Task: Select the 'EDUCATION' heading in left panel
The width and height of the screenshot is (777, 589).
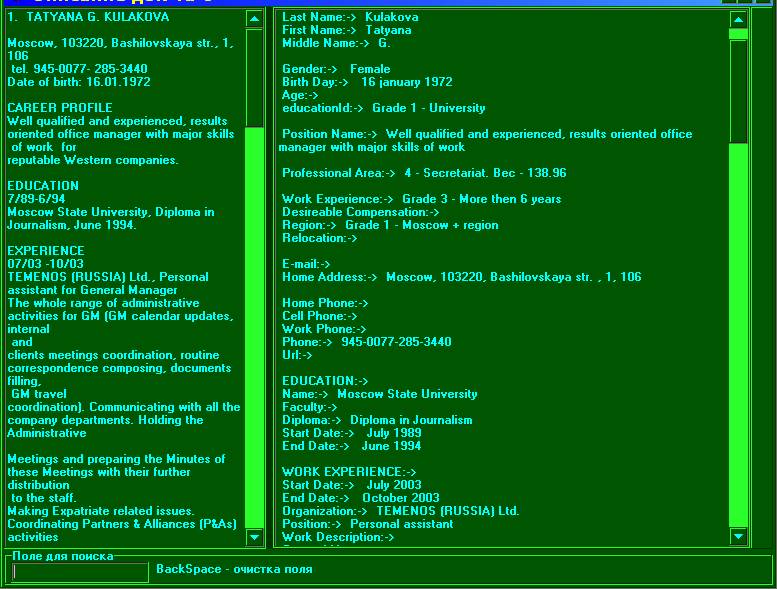Action: click(43, 186)
